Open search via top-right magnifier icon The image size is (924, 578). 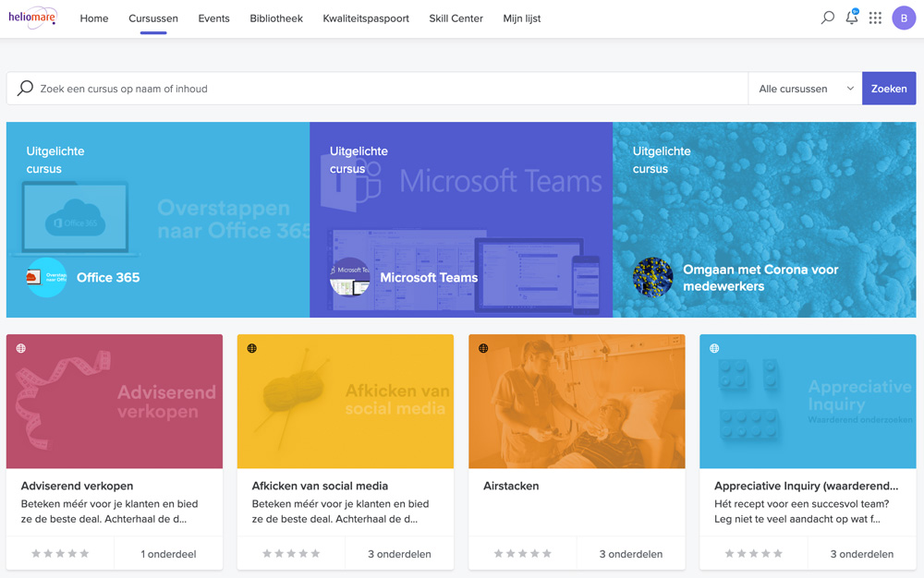click(827, 18)
